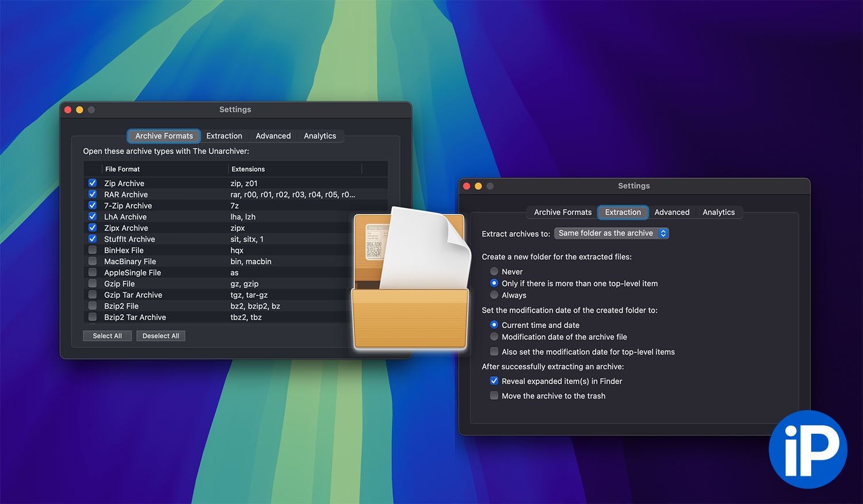Check the Bzip2 File checkbox
The height and width of the screenshot is (504, 863).
point(92,306)
